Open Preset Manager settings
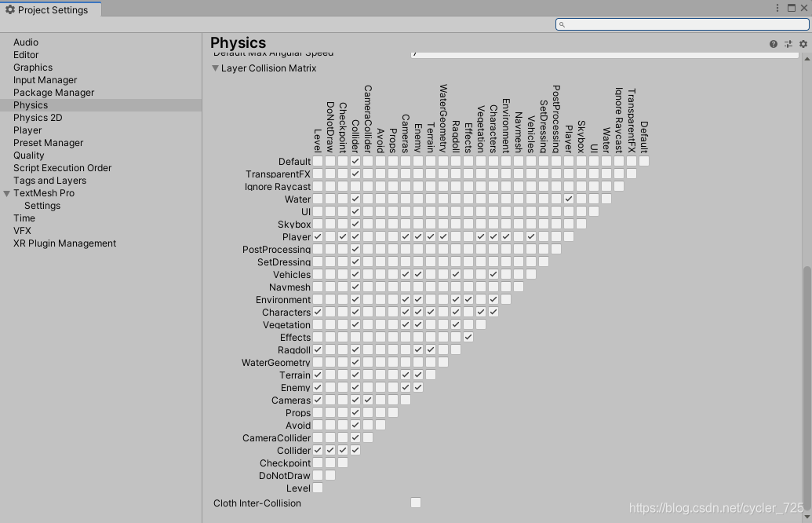The width and height of the screenshot is (812, 523). point(48,143)
